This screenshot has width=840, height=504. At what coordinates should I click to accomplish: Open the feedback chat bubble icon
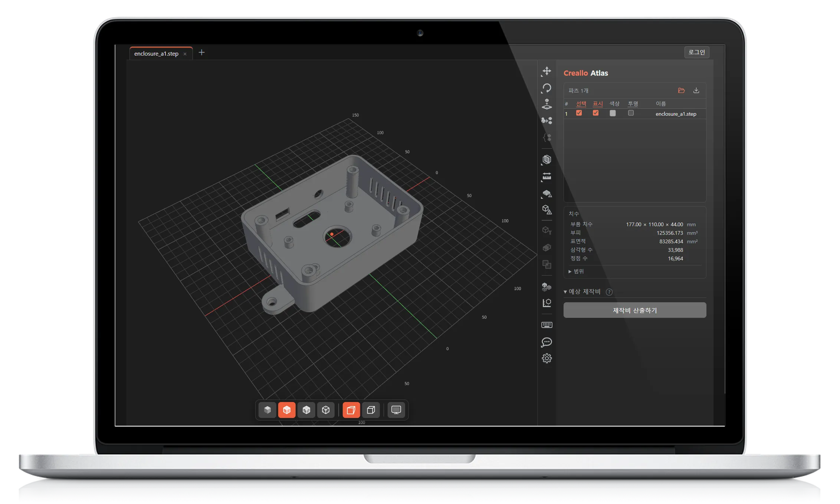click(x=547, y=342)
